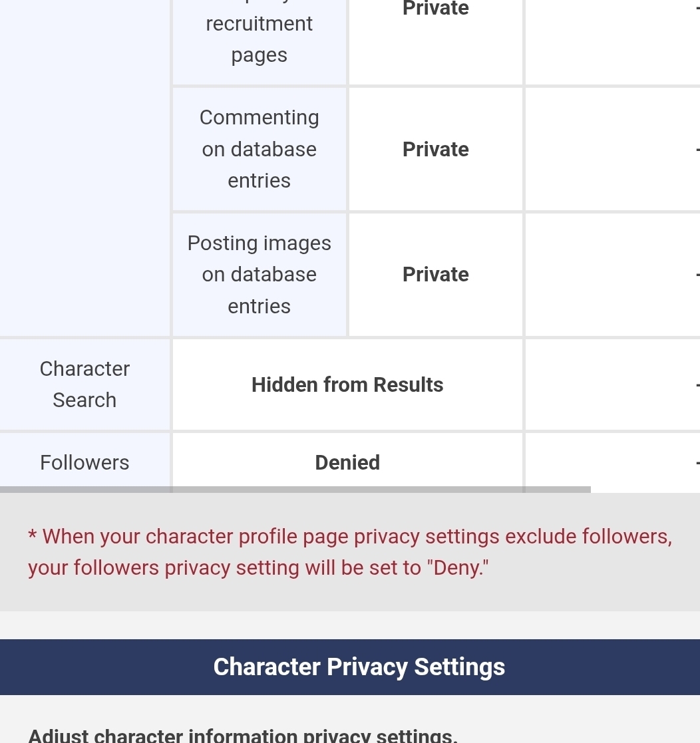Click Private value for Commenting on database entries
Viewport: 700px width, 743px height.
tap(435, 150)
